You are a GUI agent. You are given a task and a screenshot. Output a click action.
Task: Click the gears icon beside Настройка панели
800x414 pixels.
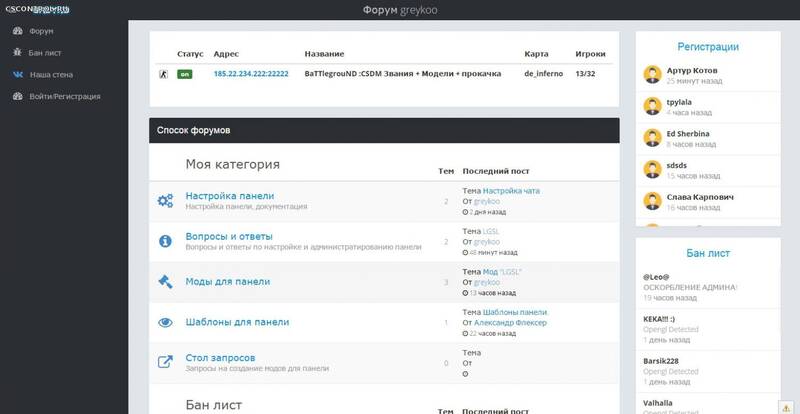pyautogui.click(x=165, y=201)
